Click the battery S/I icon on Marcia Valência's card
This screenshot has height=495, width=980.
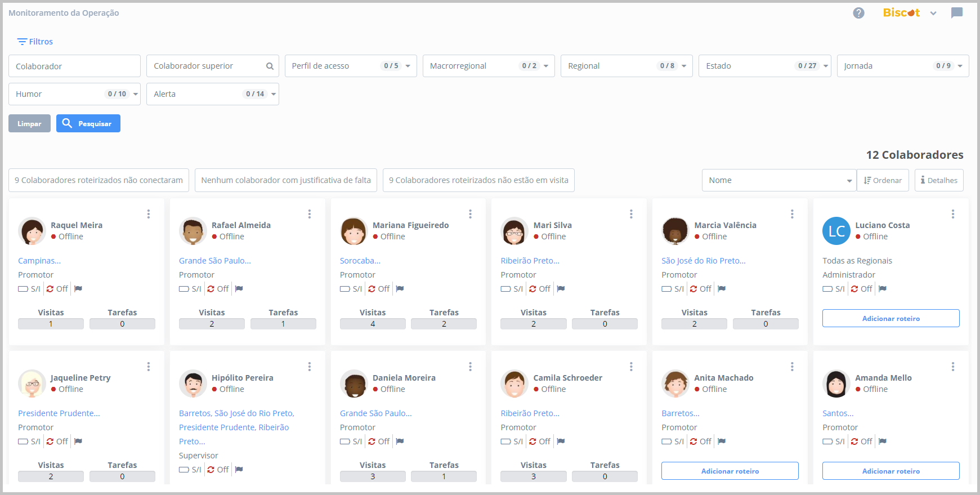(666, 289)
